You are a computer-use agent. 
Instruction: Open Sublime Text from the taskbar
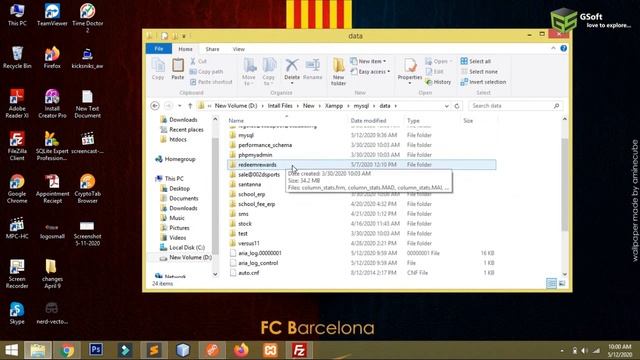click(154, 350)
